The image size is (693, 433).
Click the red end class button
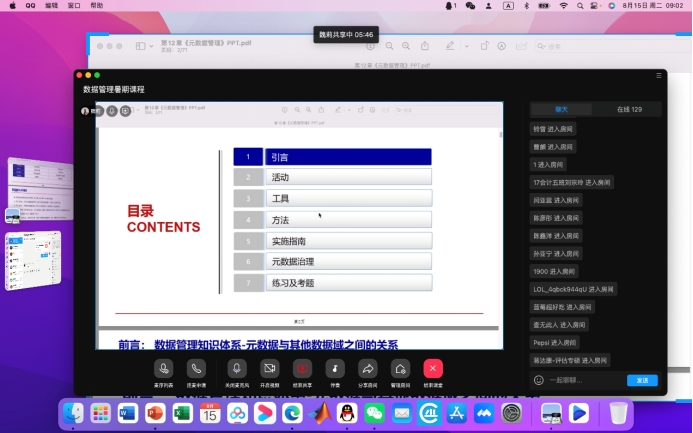432,369
